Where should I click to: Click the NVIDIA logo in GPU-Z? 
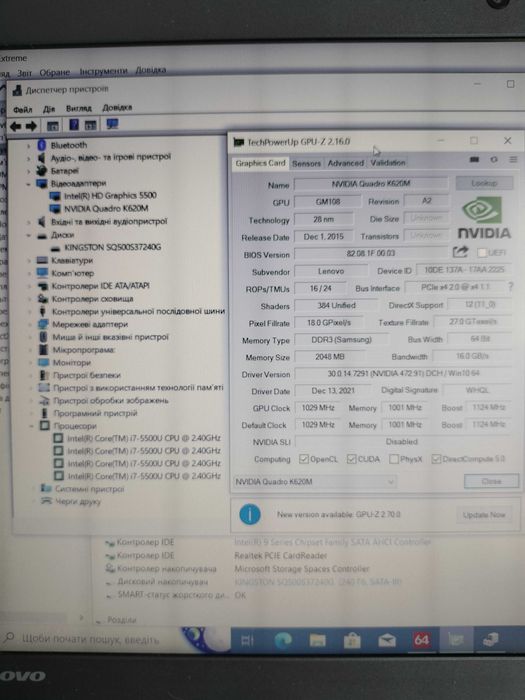coord(484,218)
